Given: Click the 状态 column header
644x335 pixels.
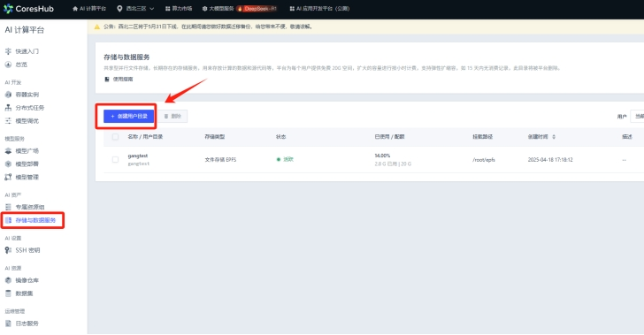Looking at the screenshot, I should [281, 137].
